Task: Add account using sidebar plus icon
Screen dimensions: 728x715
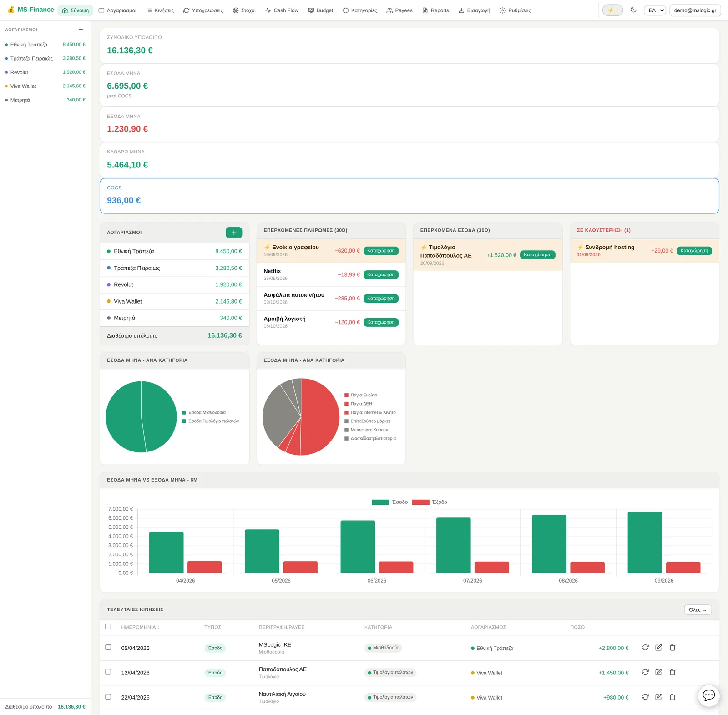Action: [81, 30]
